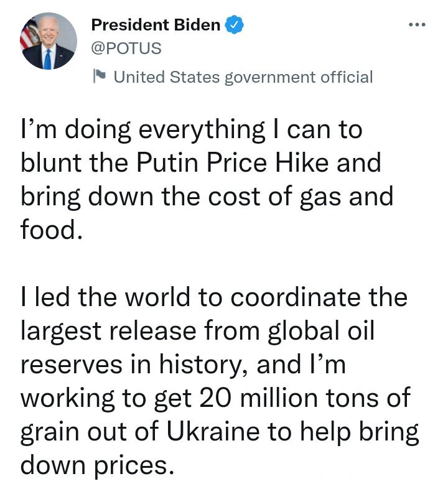Click the word "grain" in the tweet

pos(50,433)
